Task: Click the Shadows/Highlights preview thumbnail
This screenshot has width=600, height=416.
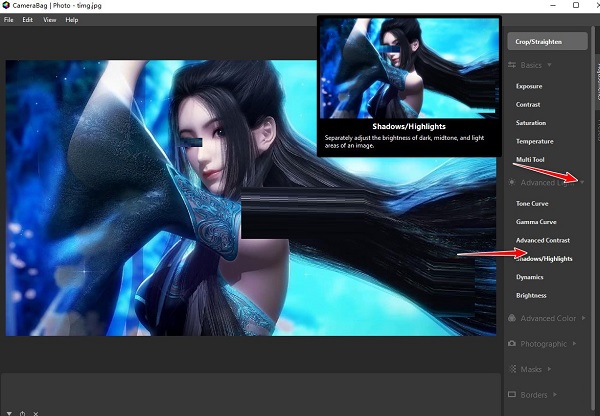Action: click(409, 68)
